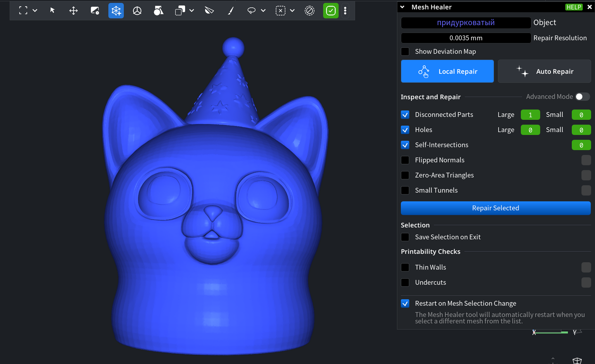595x364 pixels.
Task: Check the Flipped Normals option
Action: coord(405,160)
